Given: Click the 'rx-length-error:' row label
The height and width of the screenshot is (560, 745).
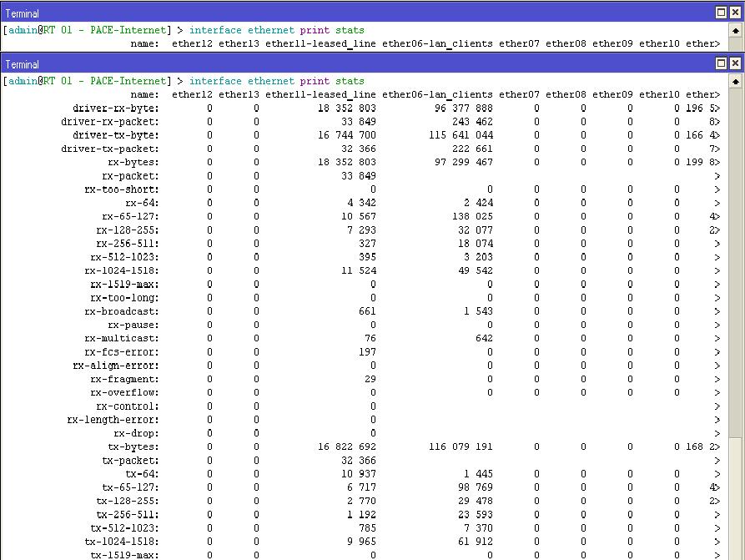Looking at the screenshot, I should [113, 420].
